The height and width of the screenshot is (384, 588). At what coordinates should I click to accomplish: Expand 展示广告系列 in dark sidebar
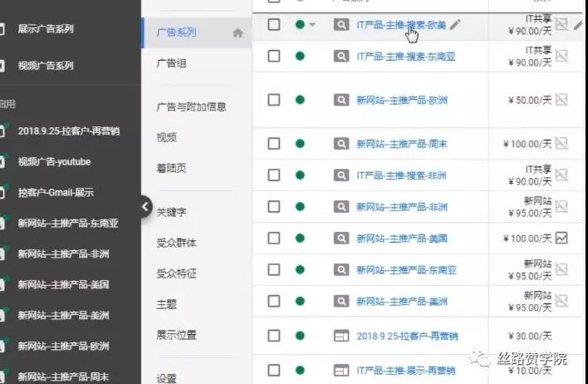[46, 28]
